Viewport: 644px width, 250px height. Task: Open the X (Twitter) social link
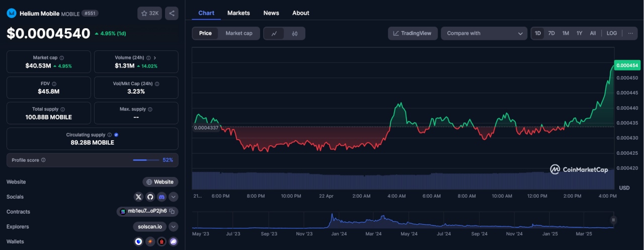pos(139,197)
